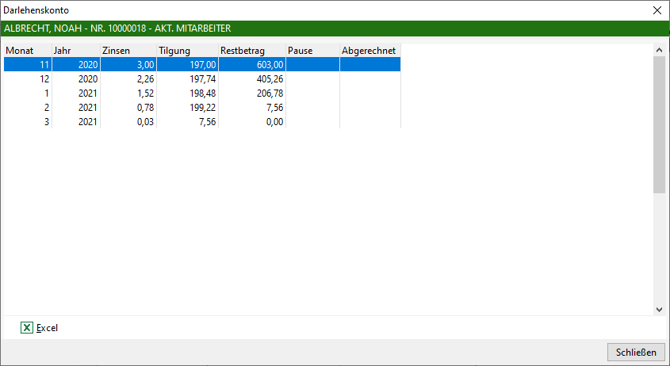Select the row with Tilgung 199,22
This screenshot has width=670, height=366.
click(x=202, y=108)
